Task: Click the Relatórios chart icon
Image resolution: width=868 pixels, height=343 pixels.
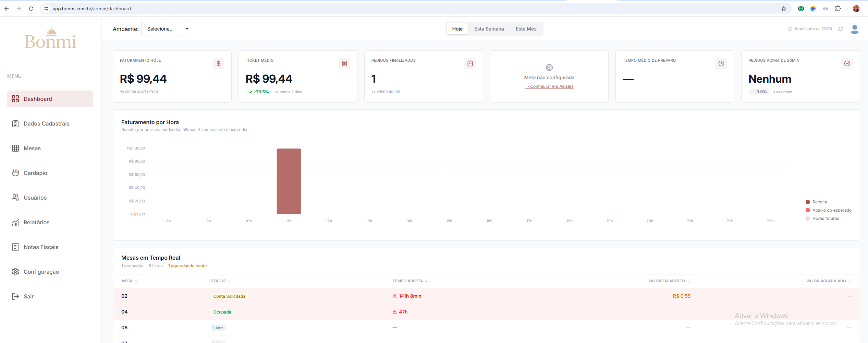Action: coord(15,222)
